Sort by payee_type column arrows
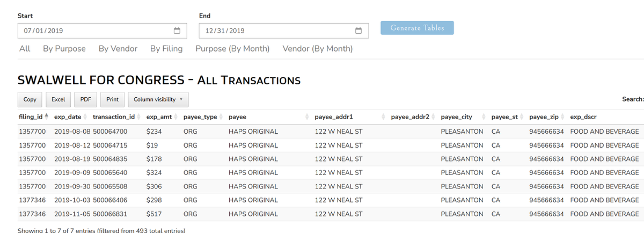This screenshot has width=644, height=233. click(x=222, y=116)
